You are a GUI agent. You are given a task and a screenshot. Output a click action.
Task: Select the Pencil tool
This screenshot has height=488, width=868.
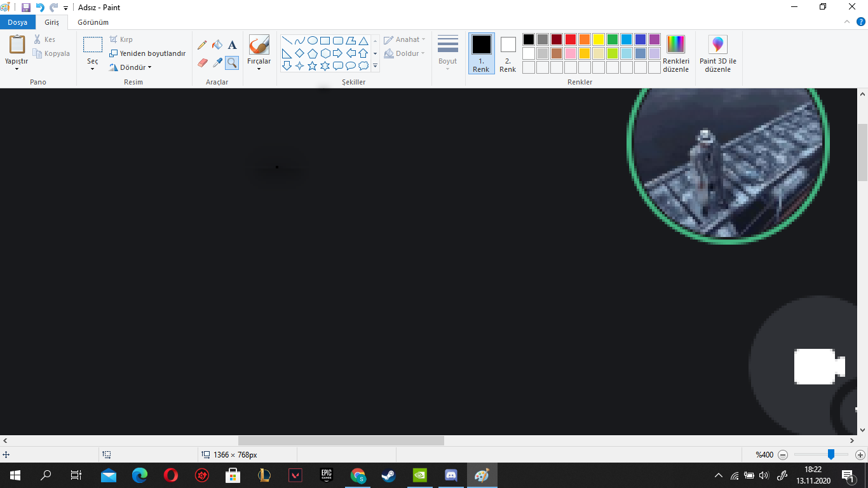[202, 45]
